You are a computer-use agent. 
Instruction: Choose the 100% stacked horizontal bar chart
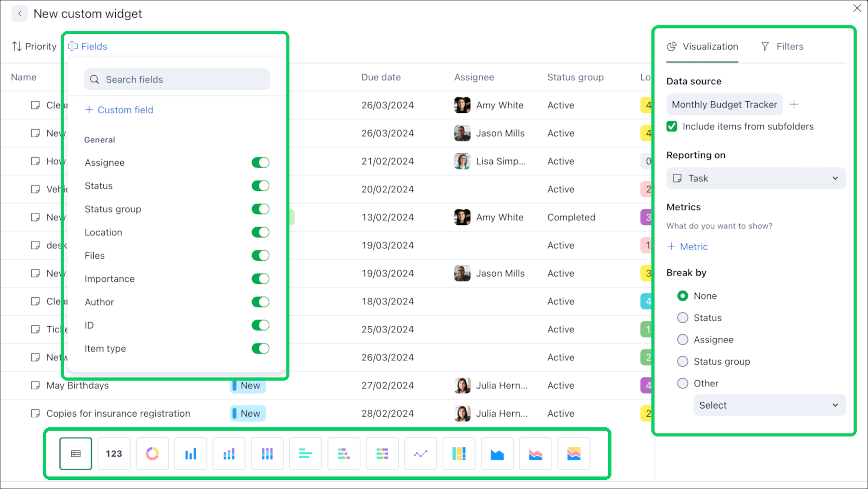tap(382, 453)
